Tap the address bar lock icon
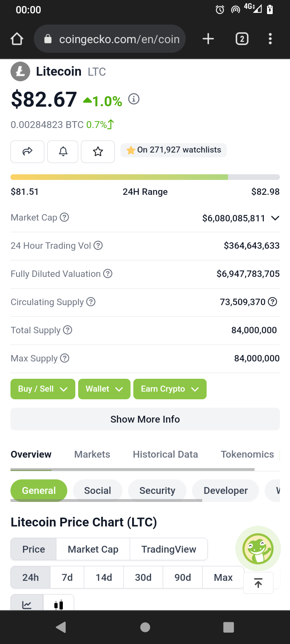The height and width of the screenshot is (644, 290). (x=48, y=39)
